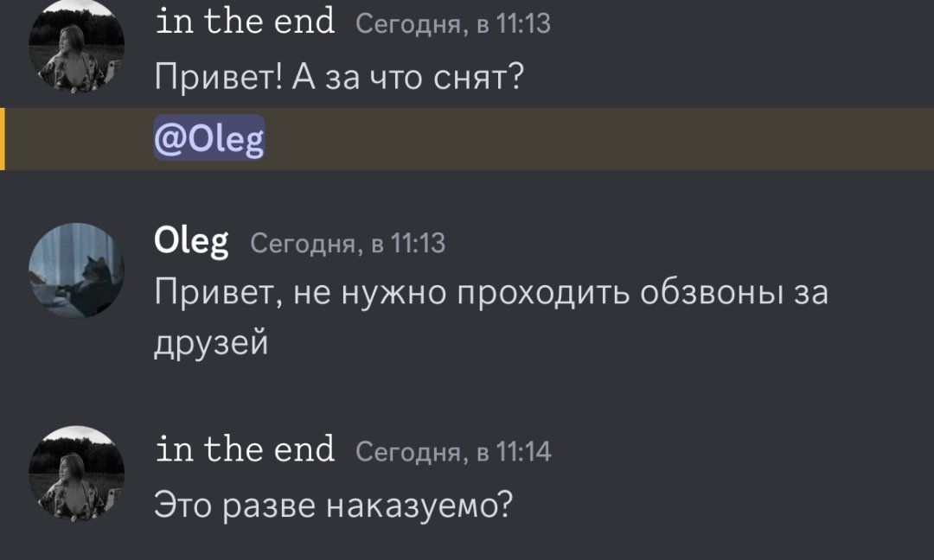Screen dimensions: 934x560
Task: Click the "Сегодня, в 11:14" timestamp
Action: click(453, 452)
